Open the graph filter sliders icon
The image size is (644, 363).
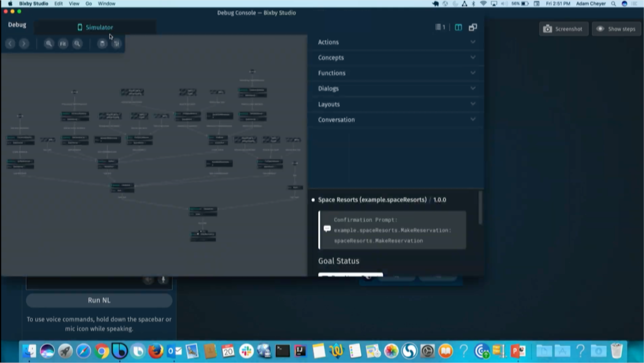(x=116, y=43)
